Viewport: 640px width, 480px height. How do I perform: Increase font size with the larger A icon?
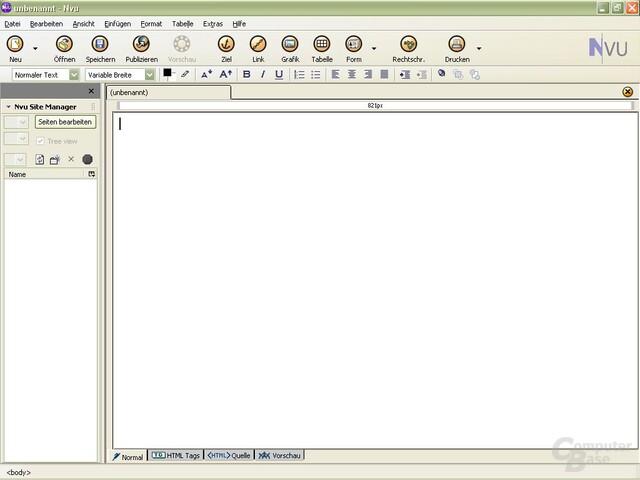click(225, 74)
